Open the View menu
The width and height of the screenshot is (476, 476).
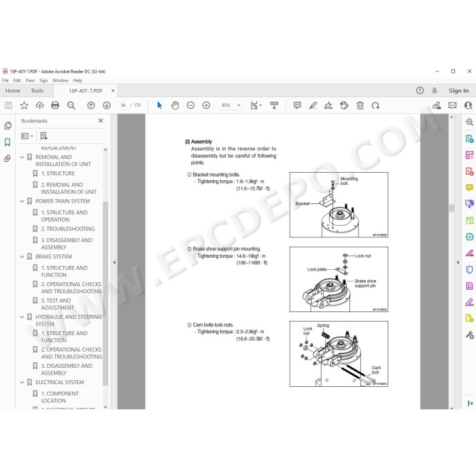tap(30, 80)
